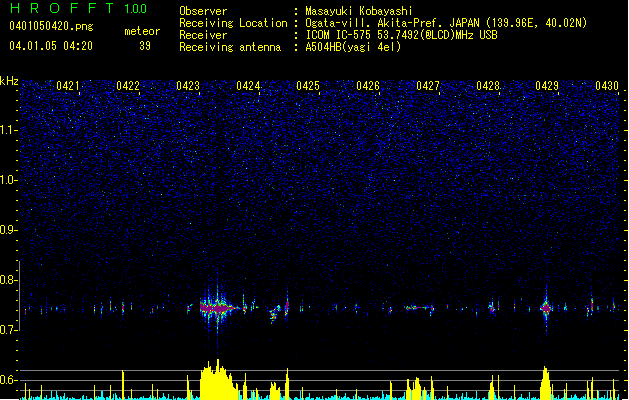Click the tall yellow power peak below 0423

pos(218,380)
